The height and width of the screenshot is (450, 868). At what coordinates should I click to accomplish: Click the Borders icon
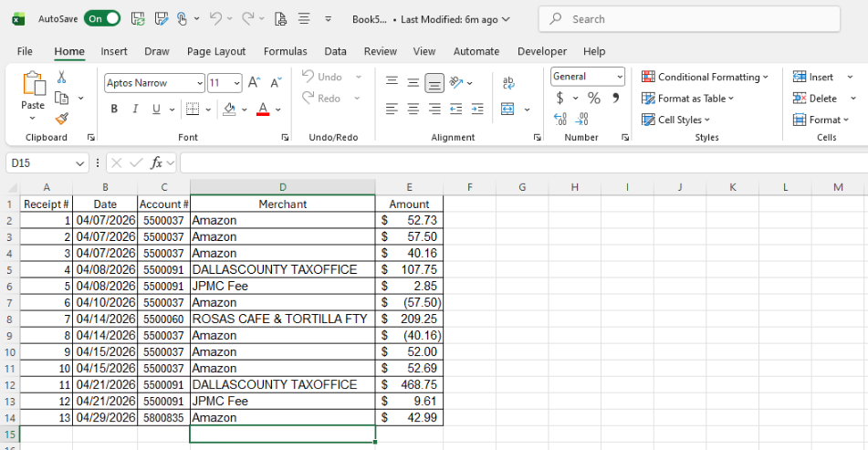coord(192,109)
